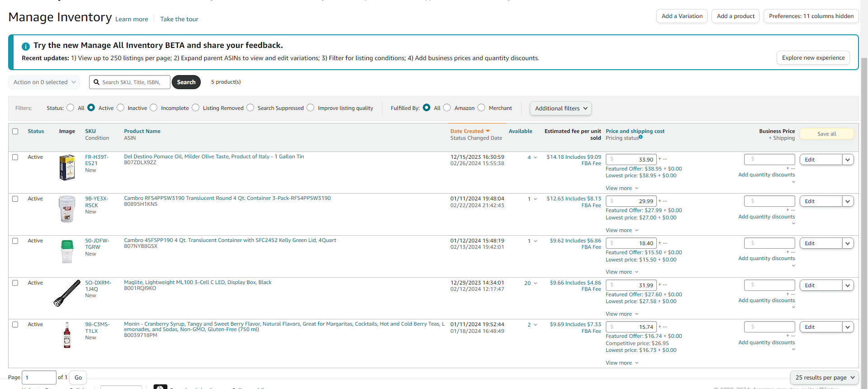868x389 pixels.
Task: Click Add quantity discounts for Cambro 3-Pack
Action: point(766,217)
